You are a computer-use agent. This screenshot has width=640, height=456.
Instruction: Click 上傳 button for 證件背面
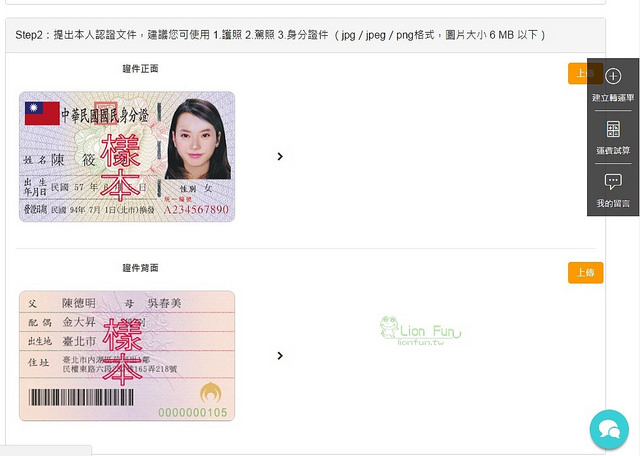point(585,273)
